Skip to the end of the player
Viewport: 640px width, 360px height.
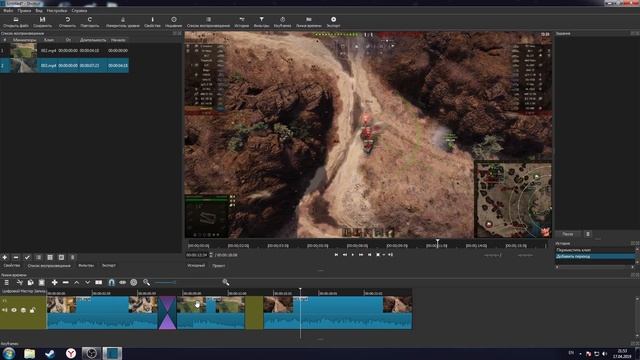pos(370,255)
